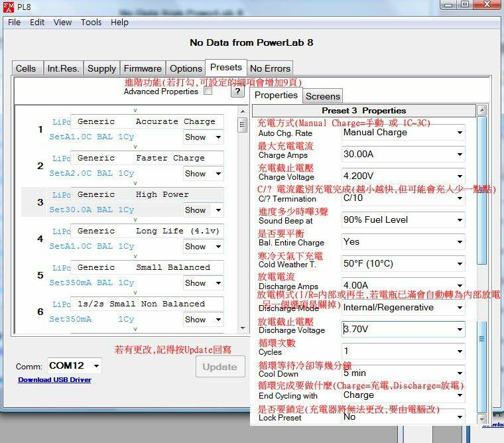Click the PL8 application icon in title bar
This screenshot has width=504, height=443.
pyautogui.click(x=9, y=7)
